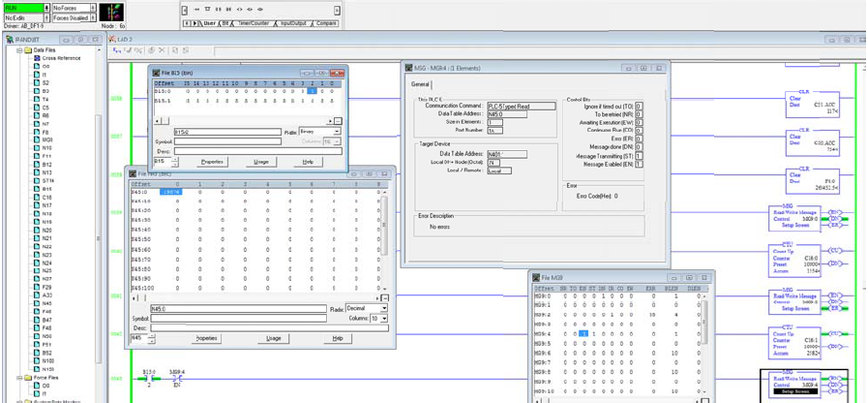Screen dimensions: 868x403
Task: Open data file ST14 in project tree
Action: (44, 181)
